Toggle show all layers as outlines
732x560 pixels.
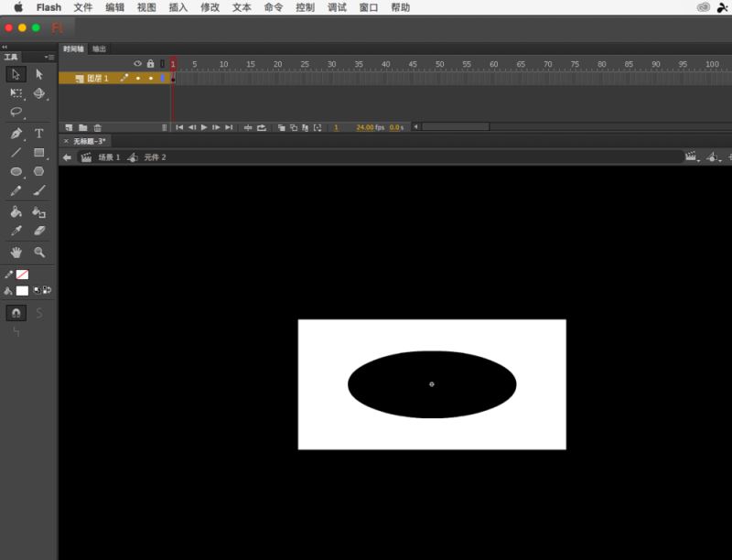(x=163, y=63)
